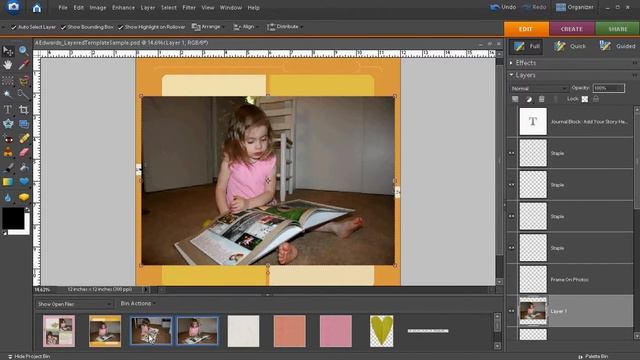Open the Align dropdown
The image size is (640, 360).
pyautogui.click(x=245, y=27)
